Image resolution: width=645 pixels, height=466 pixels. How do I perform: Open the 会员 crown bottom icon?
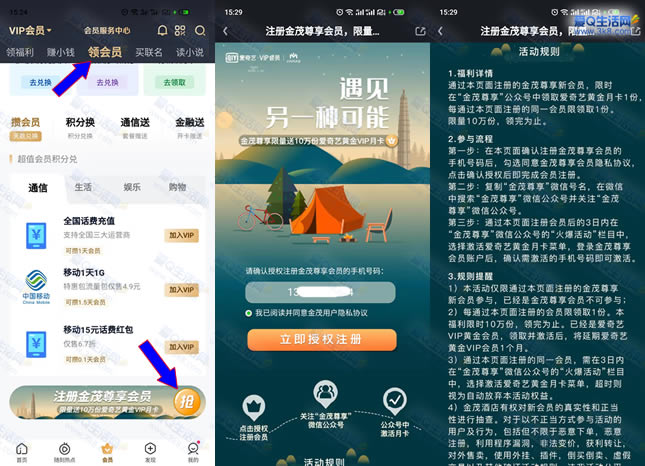coord(107,452)
